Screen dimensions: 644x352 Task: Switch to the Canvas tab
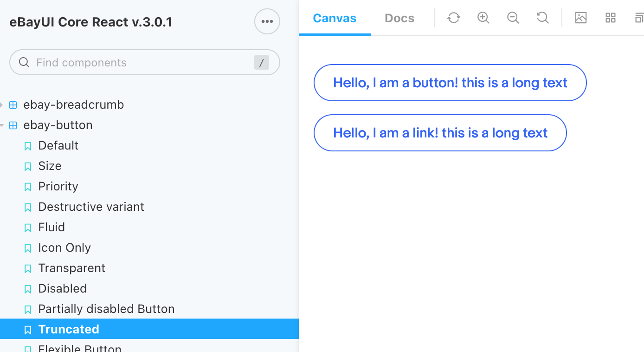(x=335, y=18)
